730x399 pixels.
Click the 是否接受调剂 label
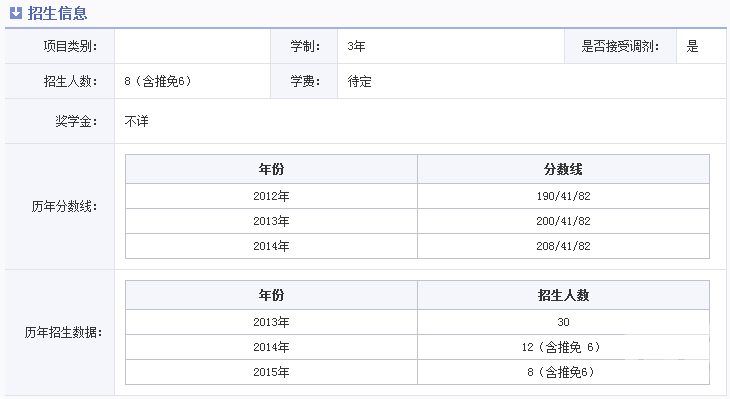(x=620, y=46)
